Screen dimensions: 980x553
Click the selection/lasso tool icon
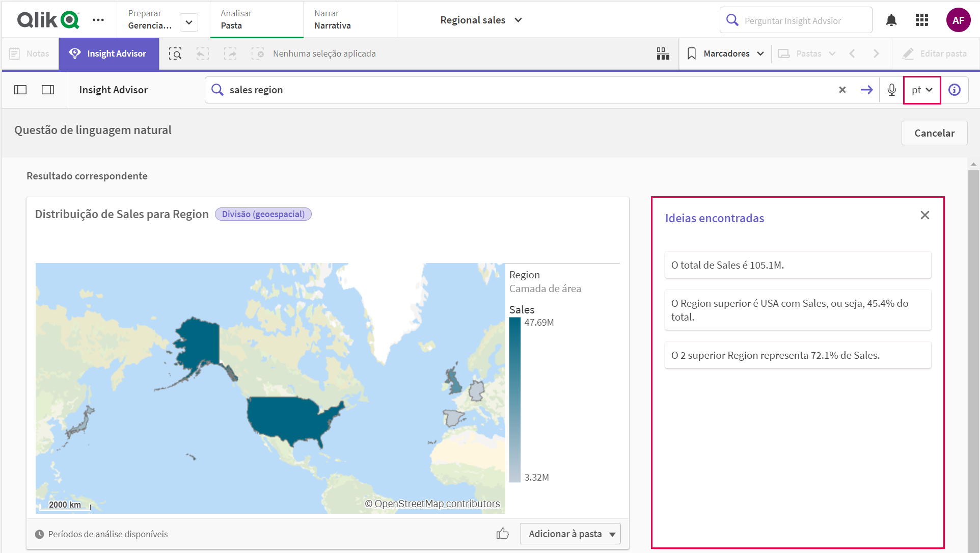pos(176,53)
